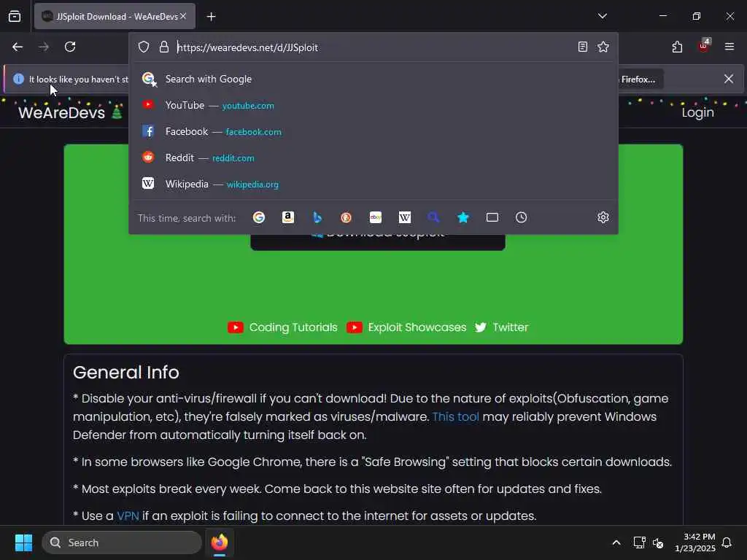Search this time with eBay icon
747x560 pixels.
tap(376, 217)
